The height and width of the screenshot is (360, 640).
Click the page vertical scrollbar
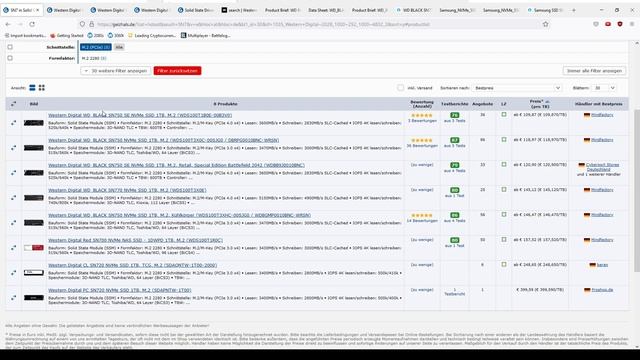[x=637, y=191]
